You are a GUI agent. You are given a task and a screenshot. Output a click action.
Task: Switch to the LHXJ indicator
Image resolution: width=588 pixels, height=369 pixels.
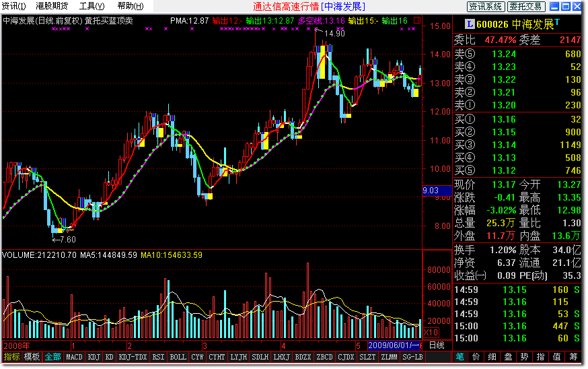282,357
